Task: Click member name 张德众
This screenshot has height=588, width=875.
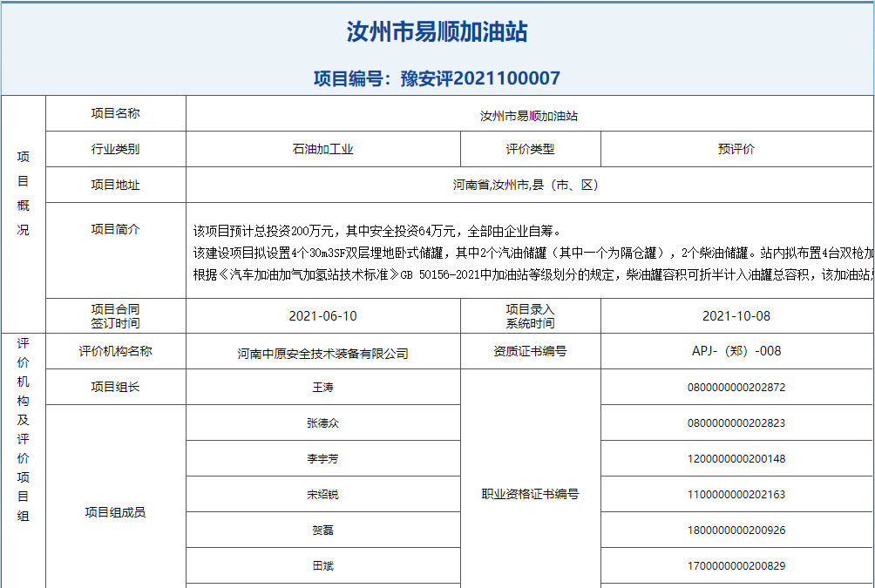Action: click(323, 422)
